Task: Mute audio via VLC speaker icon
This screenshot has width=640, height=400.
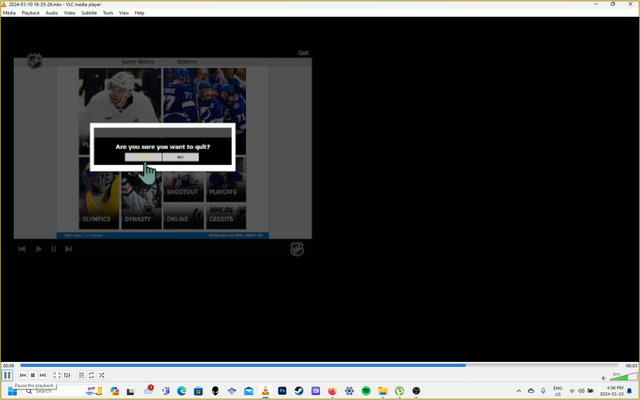Action: point(604,378)
